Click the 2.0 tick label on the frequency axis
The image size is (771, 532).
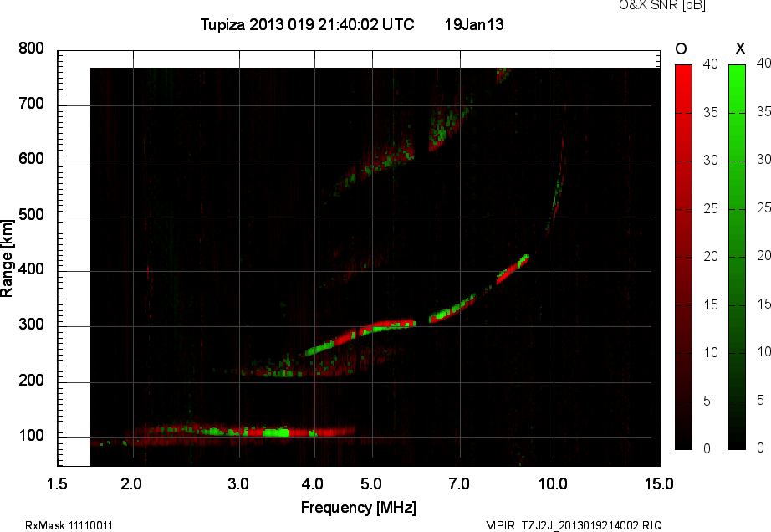click(x=131, y=484)
